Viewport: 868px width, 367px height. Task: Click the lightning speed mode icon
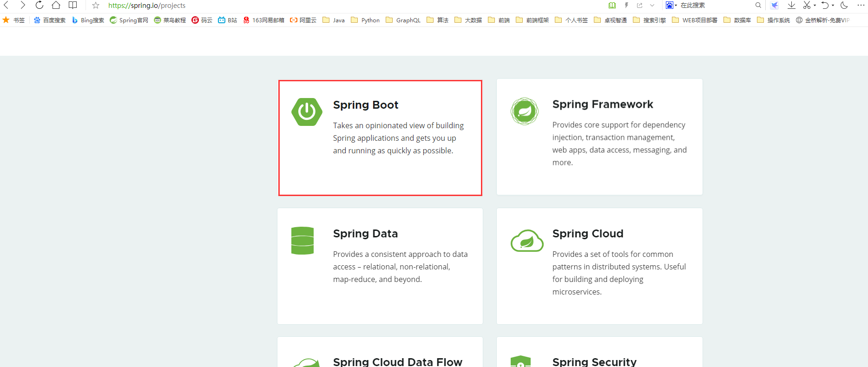tap(626, 6)
